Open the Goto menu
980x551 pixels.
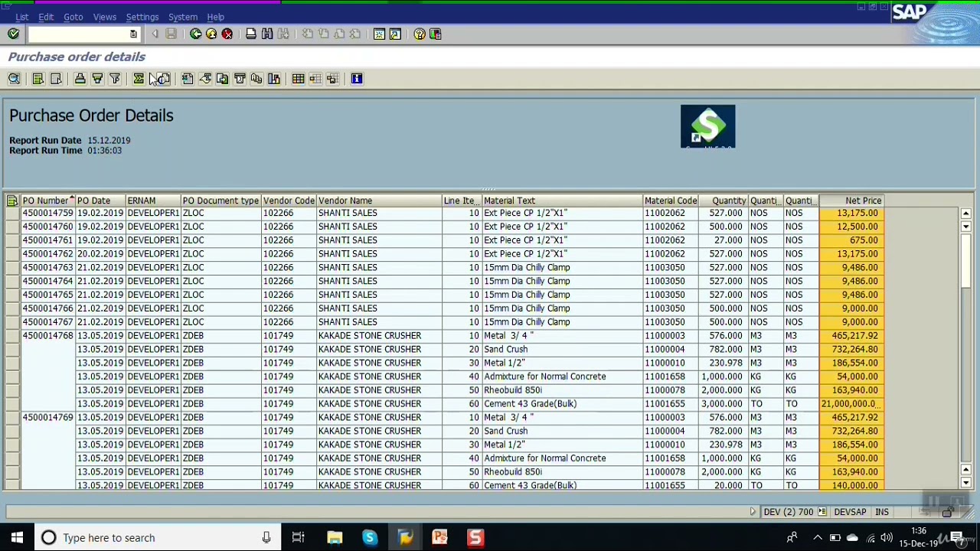73,17
